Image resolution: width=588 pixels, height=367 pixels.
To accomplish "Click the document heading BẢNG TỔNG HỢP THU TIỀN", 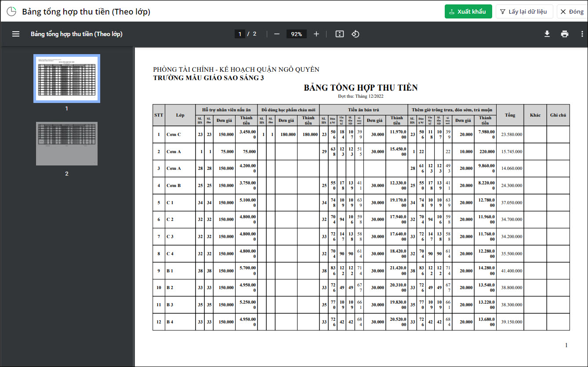I will click(361, 88).
